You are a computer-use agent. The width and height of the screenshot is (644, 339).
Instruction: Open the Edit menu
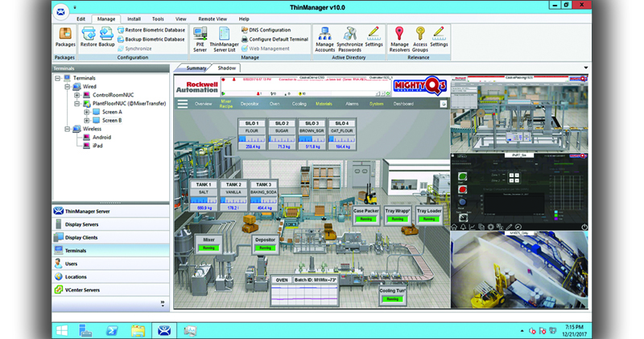point(81,19)
